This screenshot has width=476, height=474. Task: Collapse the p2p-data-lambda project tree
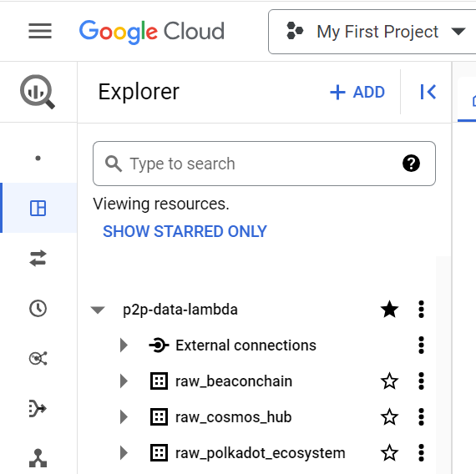tap(98, 310)
